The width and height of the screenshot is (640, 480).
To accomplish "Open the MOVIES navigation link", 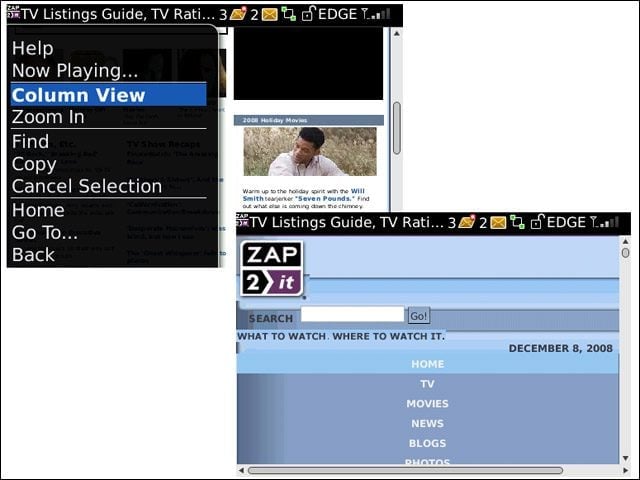I will point(427,404).
